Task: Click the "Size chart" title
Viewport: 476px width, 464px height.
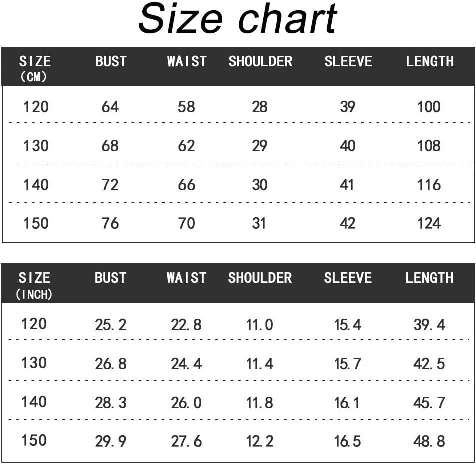Action: tap(238, 20)
